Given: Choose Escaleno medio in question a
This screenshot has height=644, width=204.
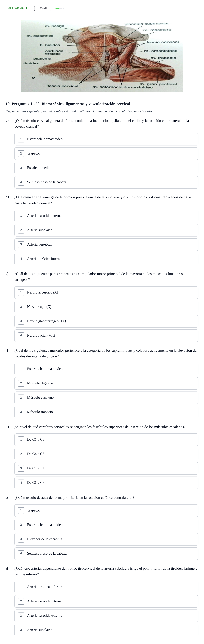Looking at the screenshot, I should click(106, 168).
